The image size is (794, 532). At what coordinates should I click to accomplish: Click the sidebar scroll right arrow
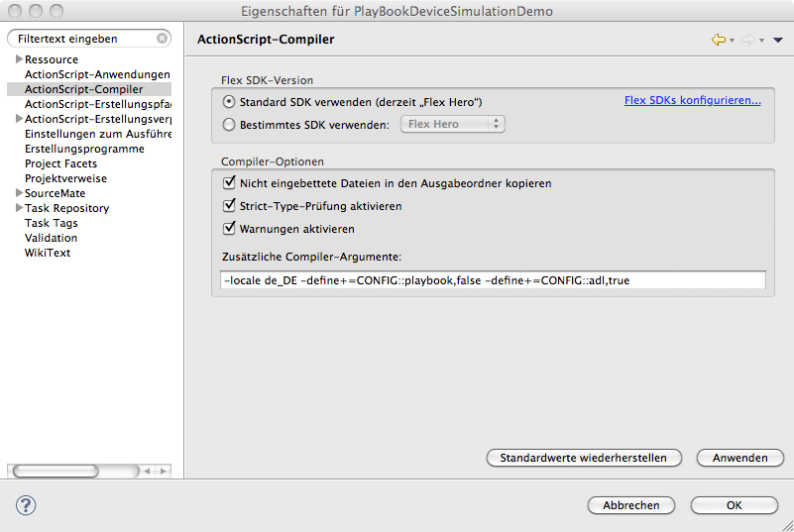pyautogui.click(x=163, y=472)
